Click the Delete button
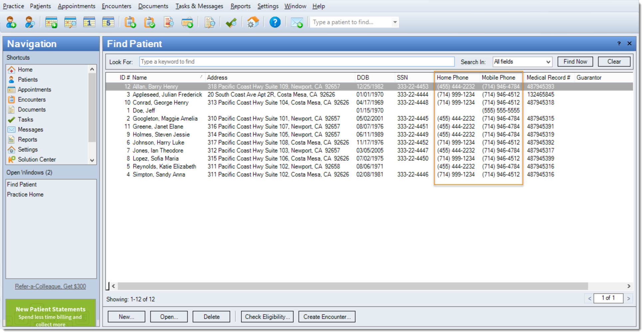Screen dimensions: 644x334 [x=211, y=317]
